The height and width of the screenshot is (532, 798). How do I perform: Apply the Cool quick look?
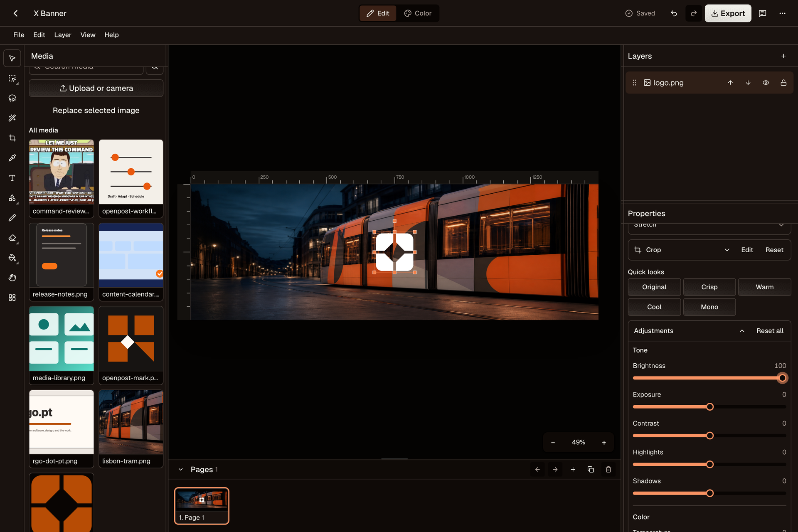pos(654,307)
